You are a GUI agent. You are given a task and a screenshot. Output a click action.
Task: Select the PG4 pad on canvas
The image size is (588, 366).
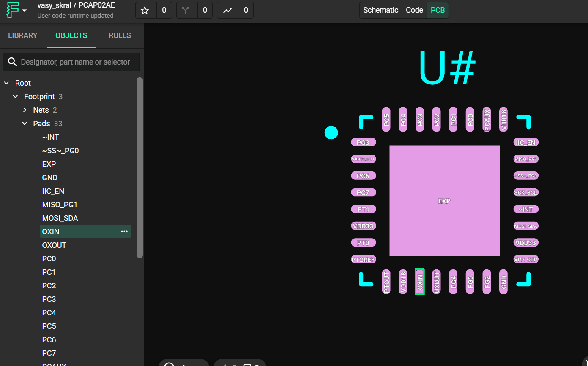(x=454, y=282)
